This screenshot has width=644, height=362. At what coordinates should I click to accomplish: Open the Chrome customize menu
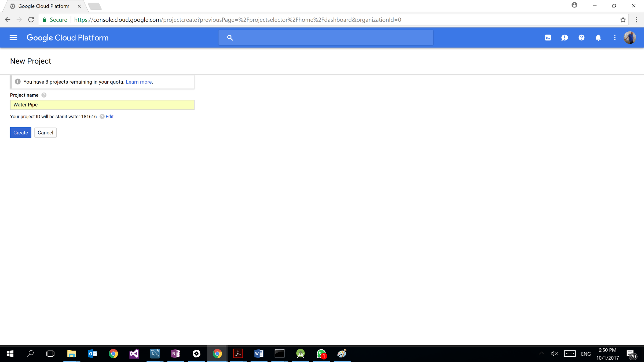click(636, 20)
